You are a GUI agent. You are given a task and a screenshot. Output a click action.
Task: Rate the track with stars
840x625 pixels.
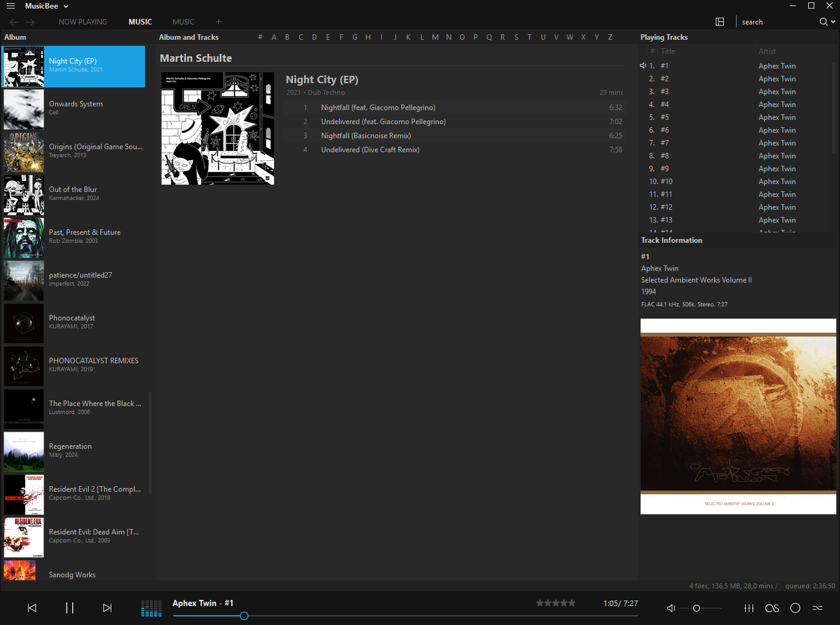coord(556,603)
